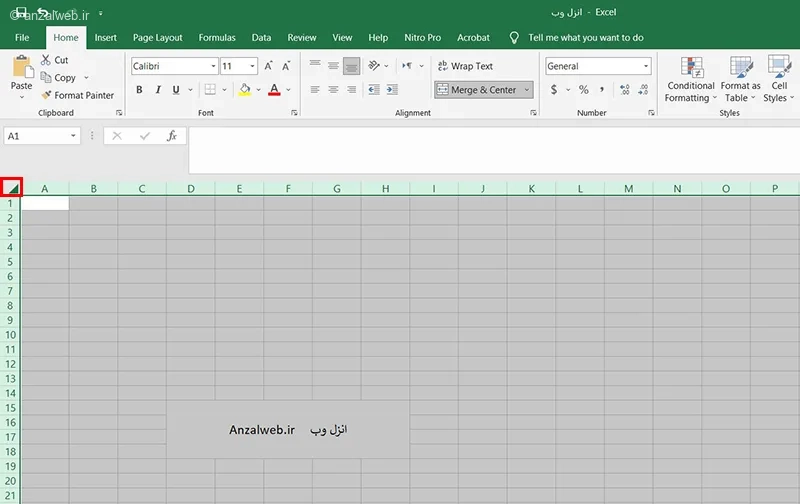Toggle Bold formatting
800x504 pixels.
click(x=139, y=90)
